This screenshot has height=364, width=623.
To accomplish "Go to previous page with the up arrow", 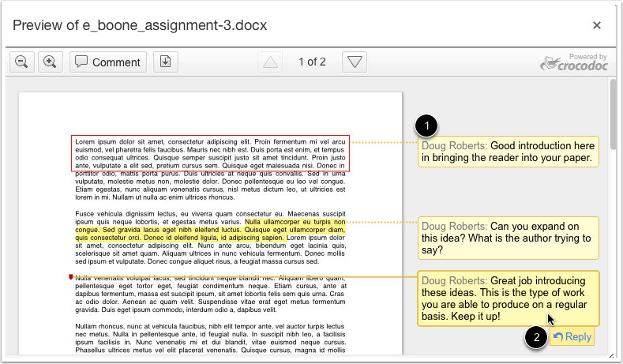I will [270, 62].
